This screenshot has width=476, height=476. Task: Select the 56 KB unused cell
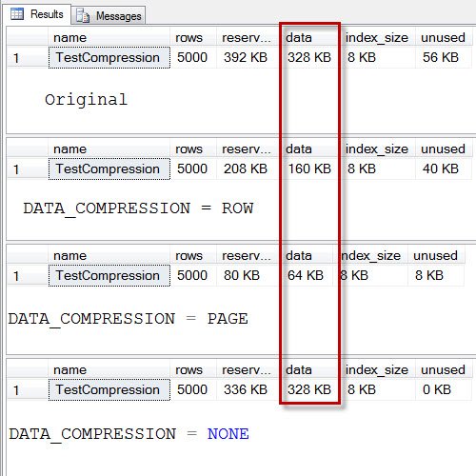click(443, 57)
